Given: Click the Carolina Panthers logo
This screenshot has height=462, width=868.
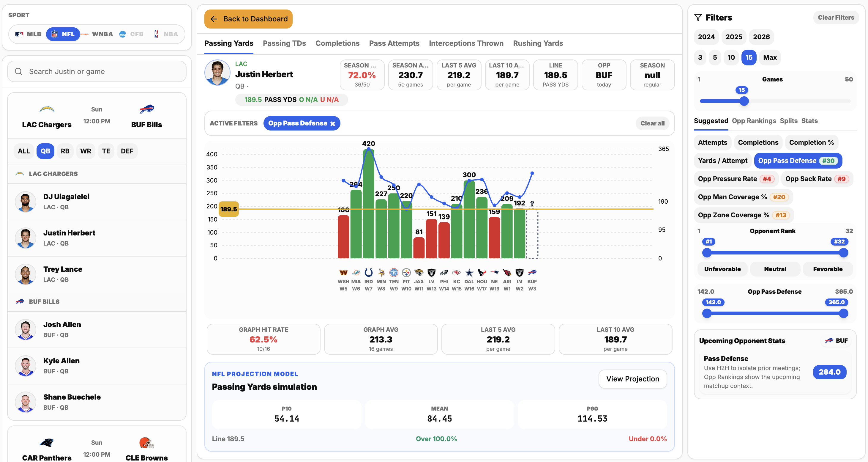Looking at the screenshot, I should coord(47,442).
